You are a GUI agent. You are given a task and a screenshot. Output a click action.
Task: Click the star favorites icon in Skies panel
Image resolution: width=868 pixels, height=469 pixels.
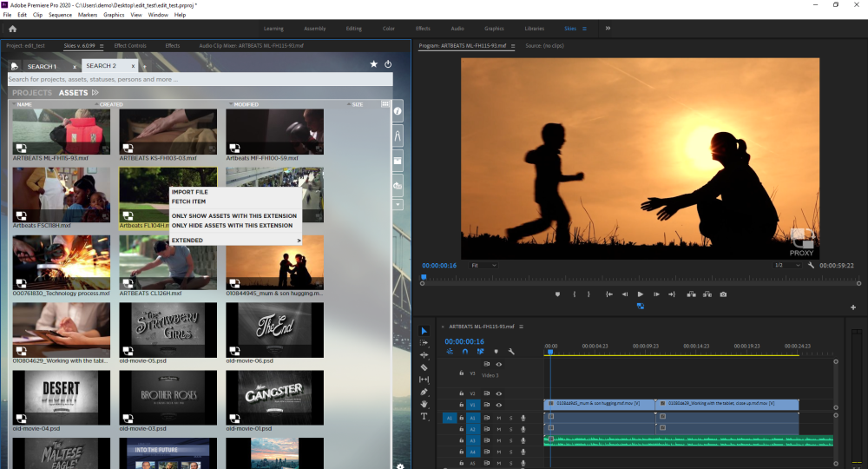coord(373,64)
